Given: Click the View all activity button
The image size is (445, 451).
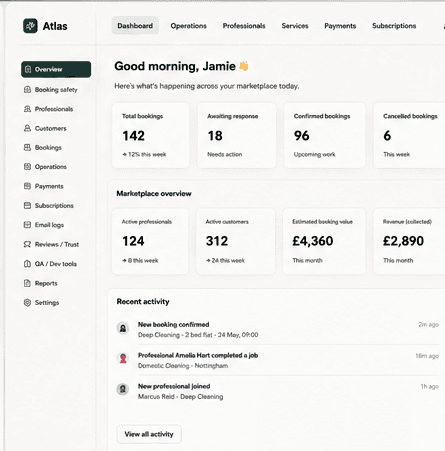Looking at the screenshot, I should tap(149, 434).
